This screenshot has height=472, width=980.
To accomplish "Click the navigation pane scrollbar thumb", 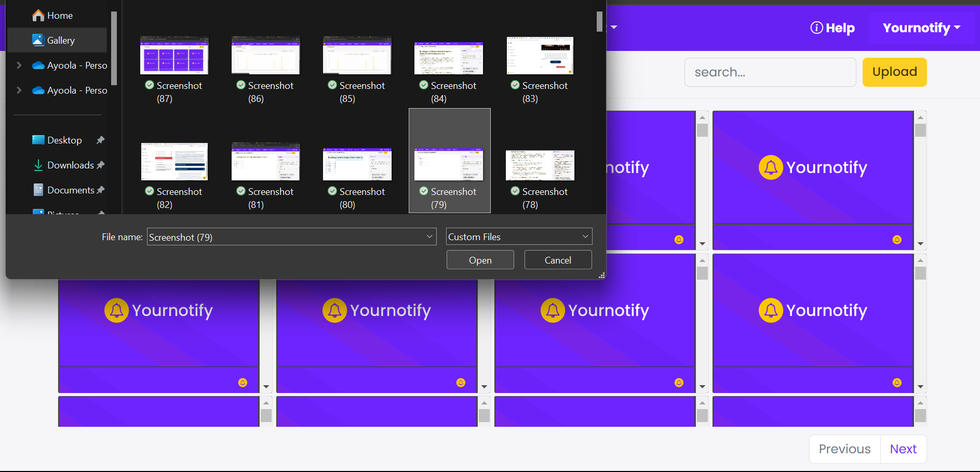I will pos(114,48).
